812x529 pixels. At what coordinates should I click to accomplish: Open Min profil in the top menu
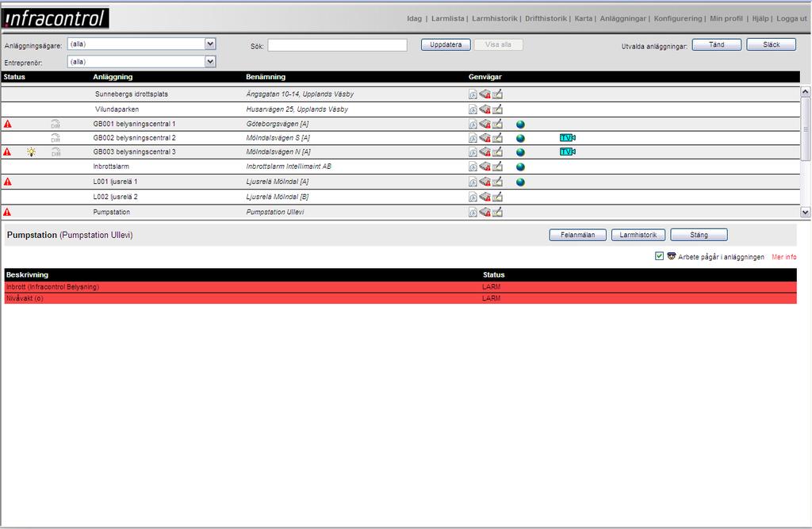(726, 19)
